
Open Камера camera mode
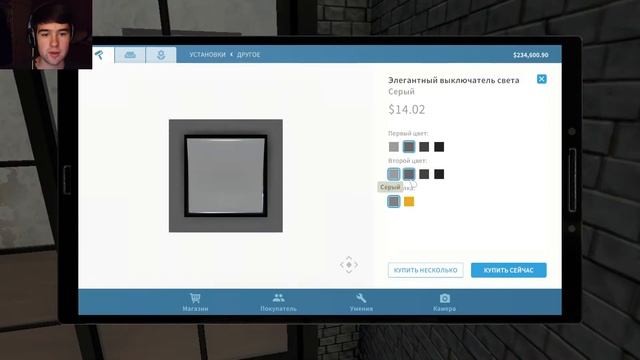(x=444, y=302)
